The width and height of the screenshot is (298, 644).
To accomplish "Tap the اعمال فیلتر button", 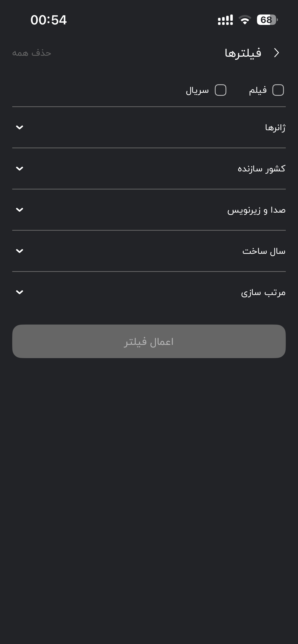I will coord(149,341).
